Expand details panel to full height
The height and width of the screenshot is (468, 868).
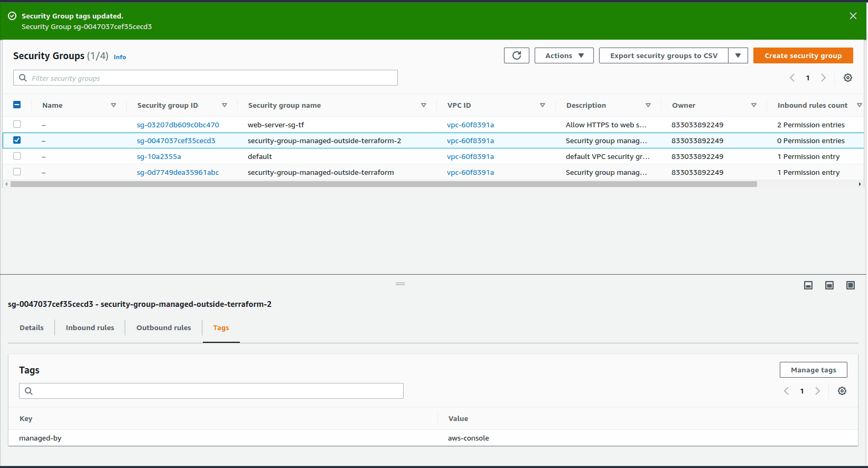pos(851,285)
